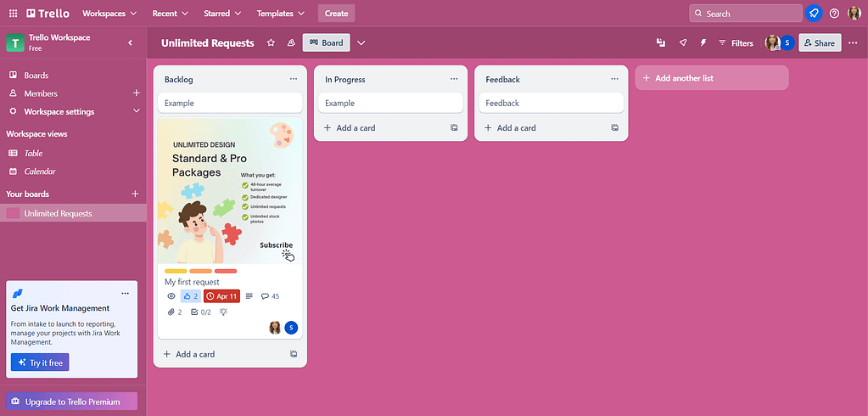The height and width of the screenshot is (416, 868).
Task: Click the red label on the card
Action: (x=226, y=271)
